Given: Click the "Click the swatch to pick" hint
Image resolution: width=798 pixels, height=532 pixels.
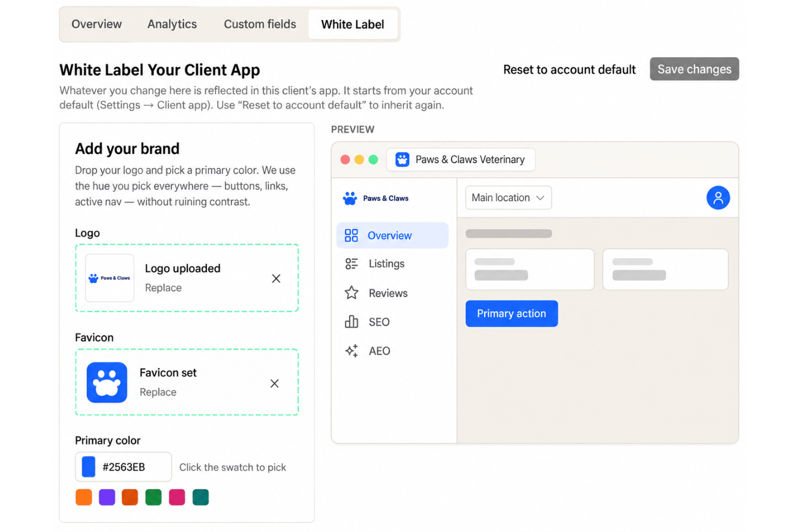Looking at the screenshot, I should [233, 467].
